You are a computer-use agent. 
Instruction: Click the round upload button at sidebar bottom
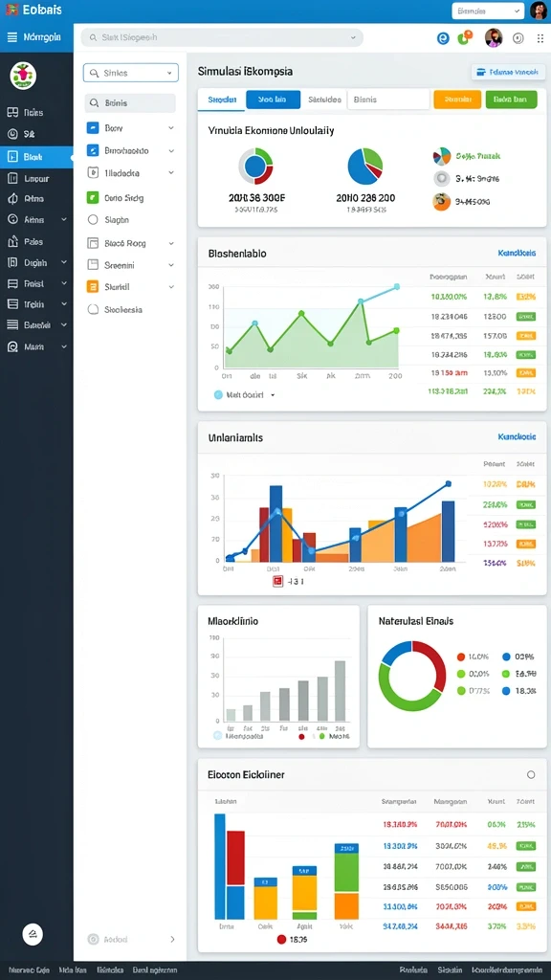coord(33,934)
